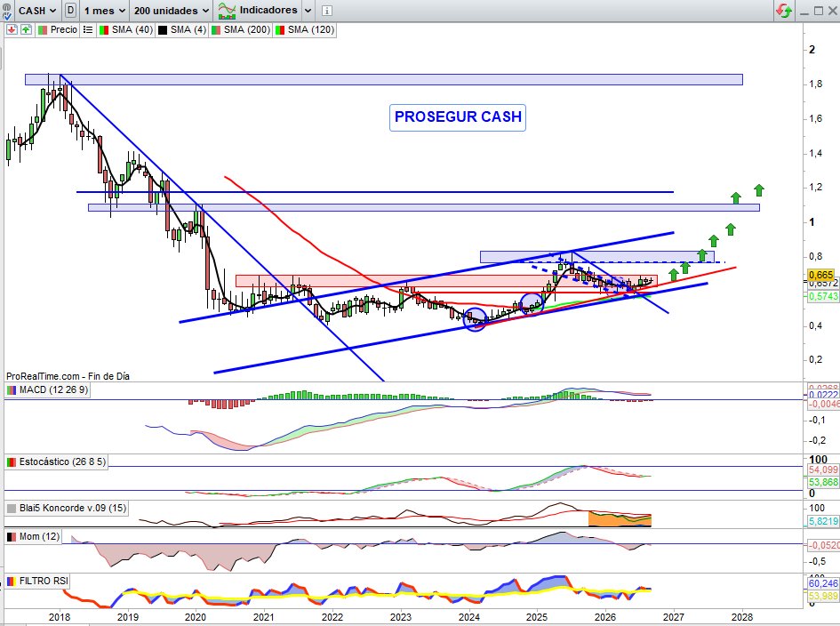Click the ProRealTime.com - Fin de Día text
This screenshot has height=626, width=840.
click(68, 376)
